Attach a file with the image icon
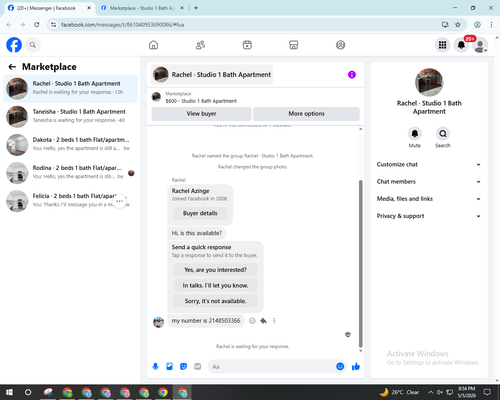 [169, 367]
